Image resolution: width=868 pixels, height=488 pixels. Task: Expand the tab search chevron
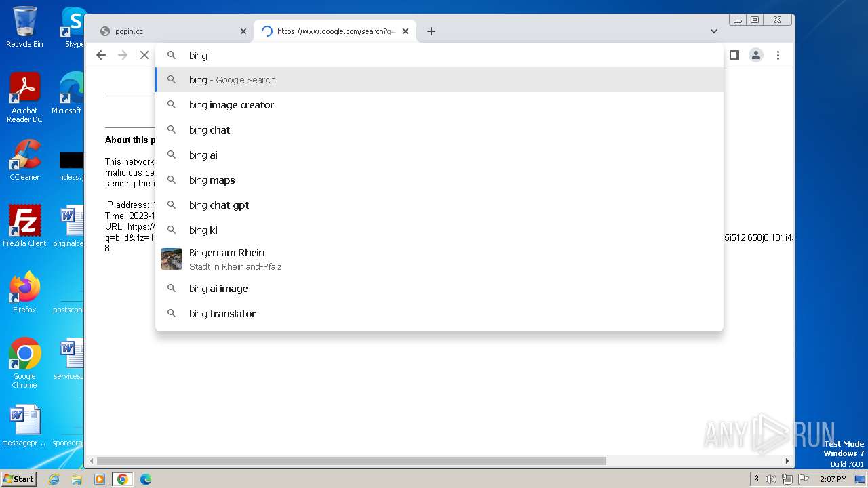tap(714, 31)
